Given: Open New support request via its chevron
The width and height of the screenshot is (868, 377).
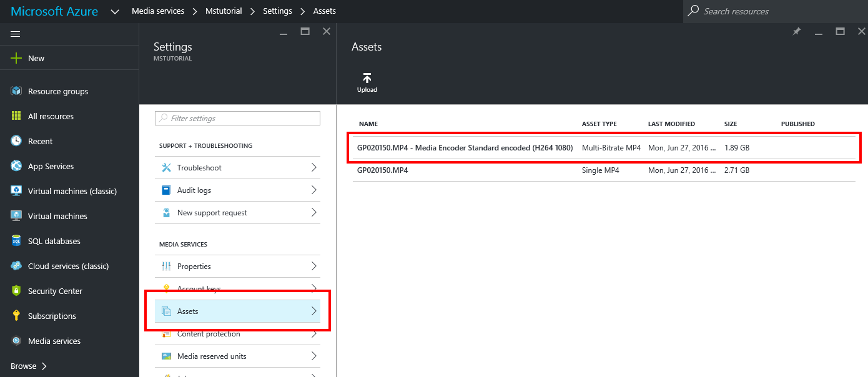Looking at the screenshot, I should click(x=314, y=212).
